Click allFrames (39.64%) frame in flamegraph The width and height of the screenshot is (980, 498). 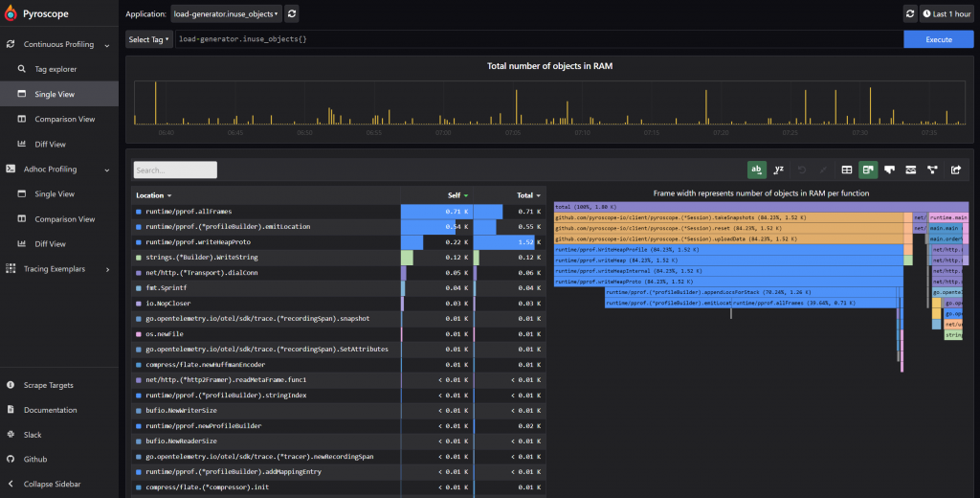[813, 303]
